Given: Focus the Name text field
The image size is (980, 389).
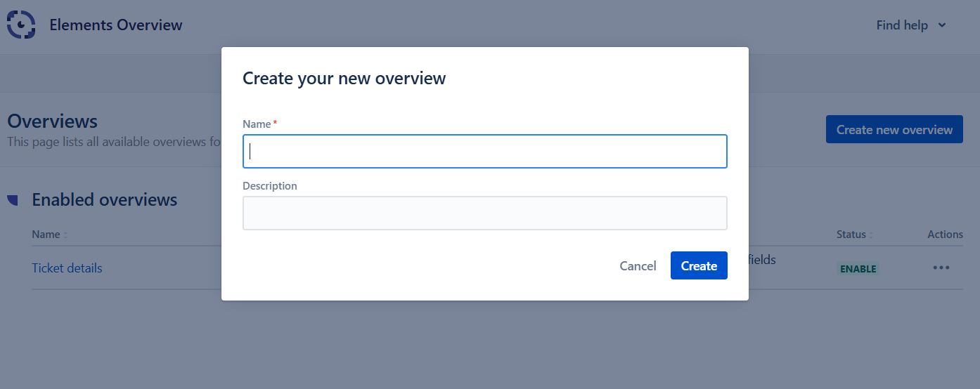Looking at the screenshot, I should click(x=485, y=152).
